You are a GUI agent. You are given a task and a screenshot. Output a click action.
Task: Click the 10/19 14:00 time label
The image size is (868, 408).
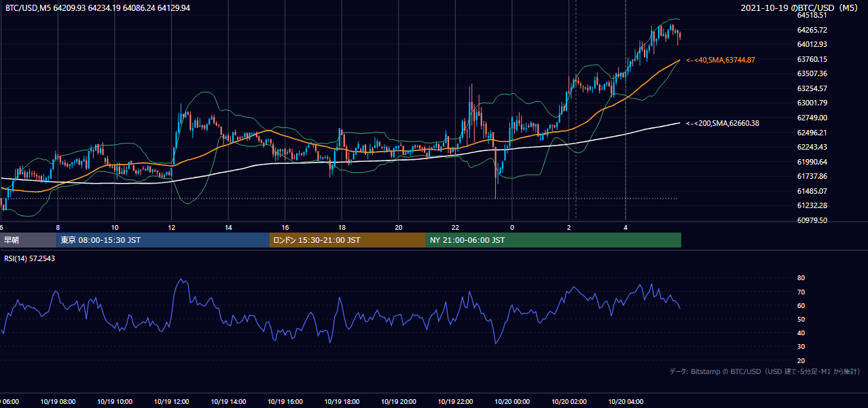(228, 402)
